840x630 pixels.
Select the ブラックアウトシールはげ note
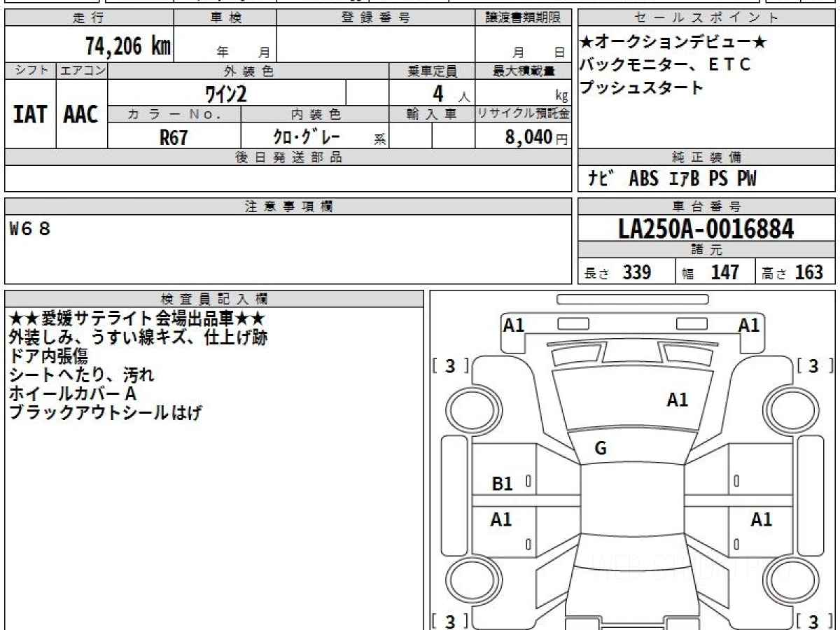[105, 413]
